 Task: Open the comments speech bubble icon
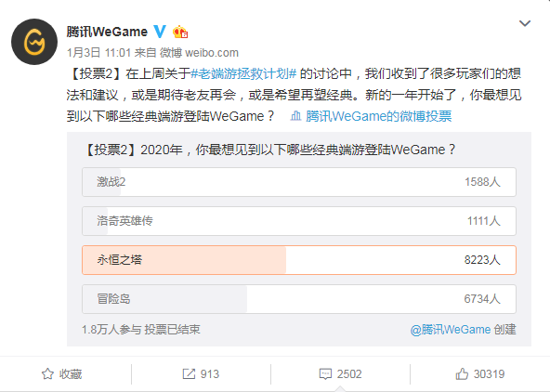pos(325,374)
